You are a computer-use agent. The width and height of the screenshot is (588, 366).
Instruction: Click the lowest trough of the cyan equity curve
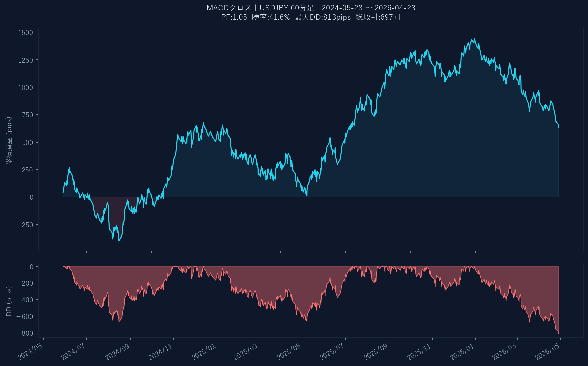point(119,241)
